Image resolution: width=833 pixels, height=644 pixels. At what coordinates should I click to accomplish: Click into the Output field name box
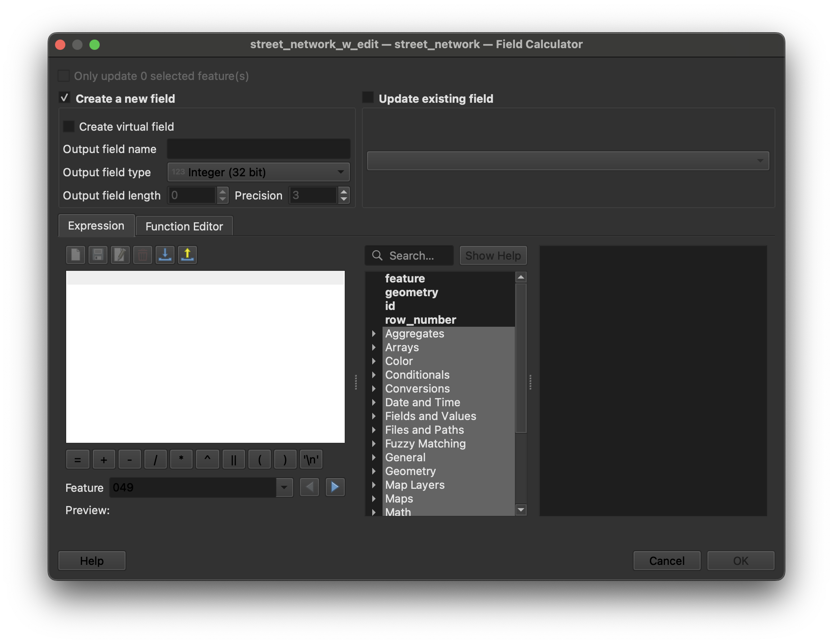258,149
